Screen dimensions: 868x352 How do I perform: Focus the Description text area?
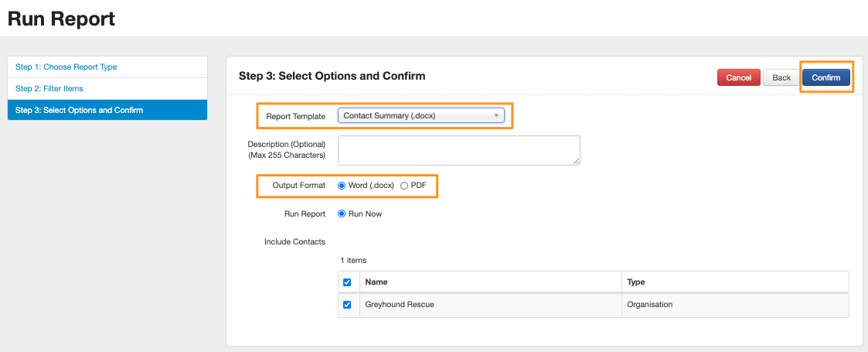click(x=458, y=150)
